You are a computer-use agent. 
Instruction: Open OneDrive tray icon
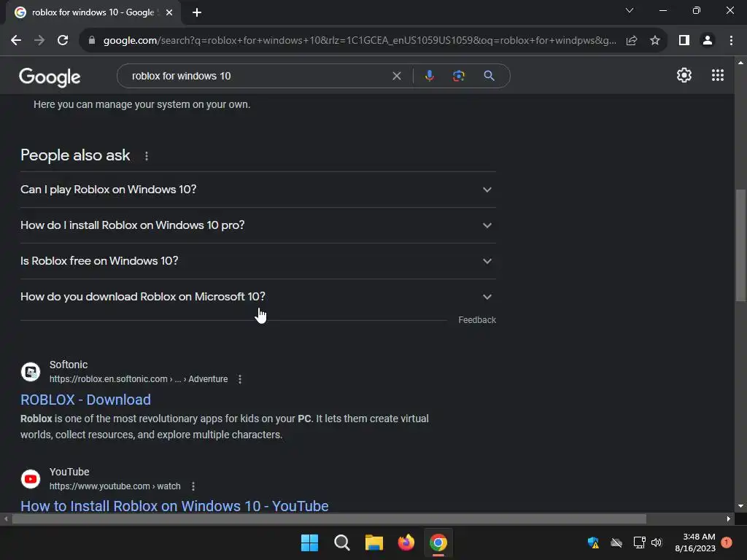[616, 542]
